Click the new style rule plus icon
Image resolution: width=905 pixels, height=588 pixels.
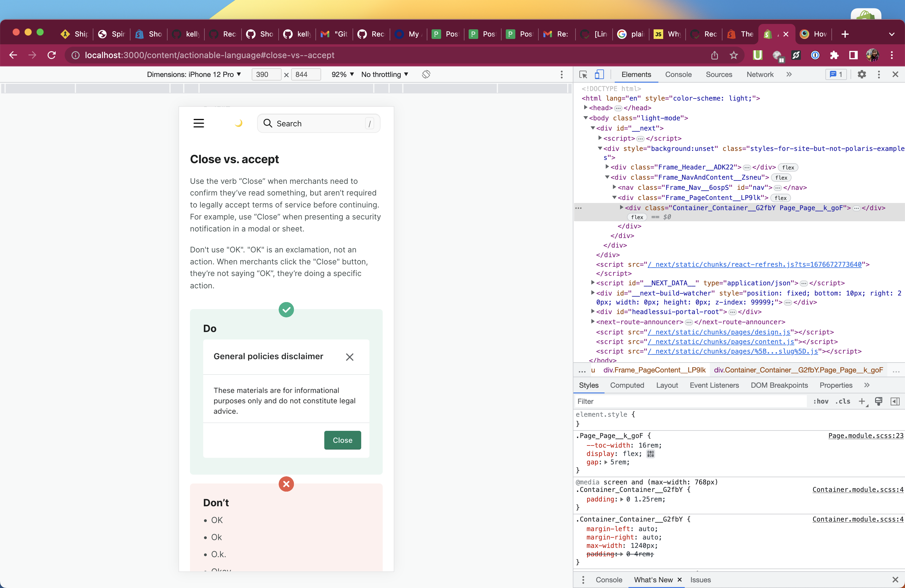pyautogui.click(x=862, y=401)
